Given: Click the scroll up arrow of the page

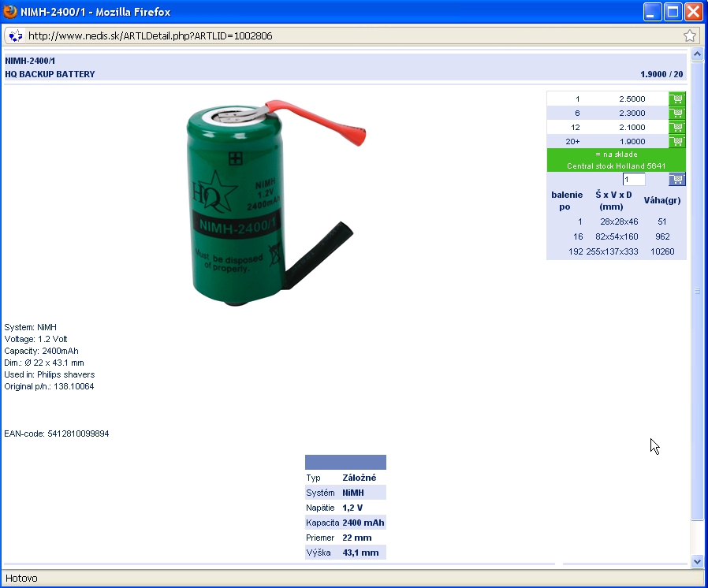Looking at the screenshot, I should click(x=697, y=54).
